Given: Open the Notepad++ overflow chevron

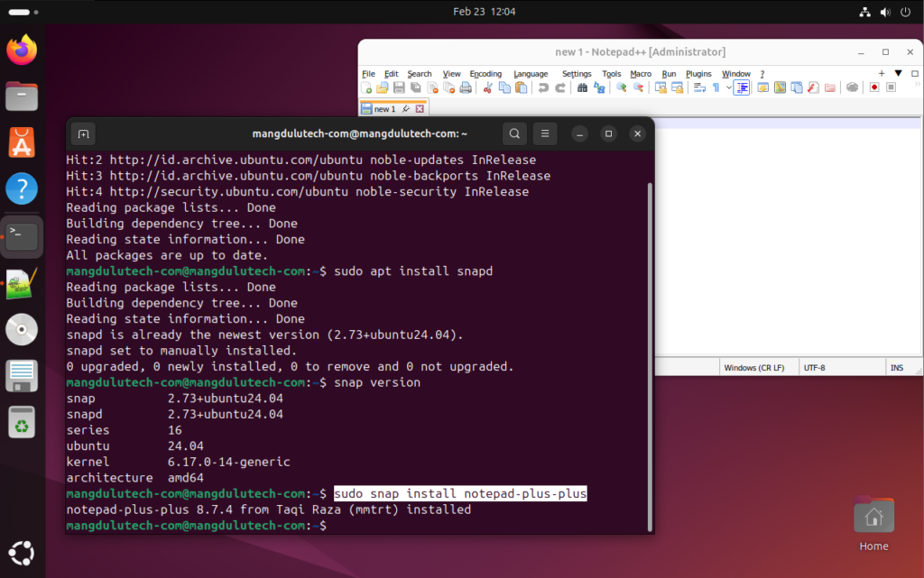Looking at the screenshot, I should click(918, 84).
